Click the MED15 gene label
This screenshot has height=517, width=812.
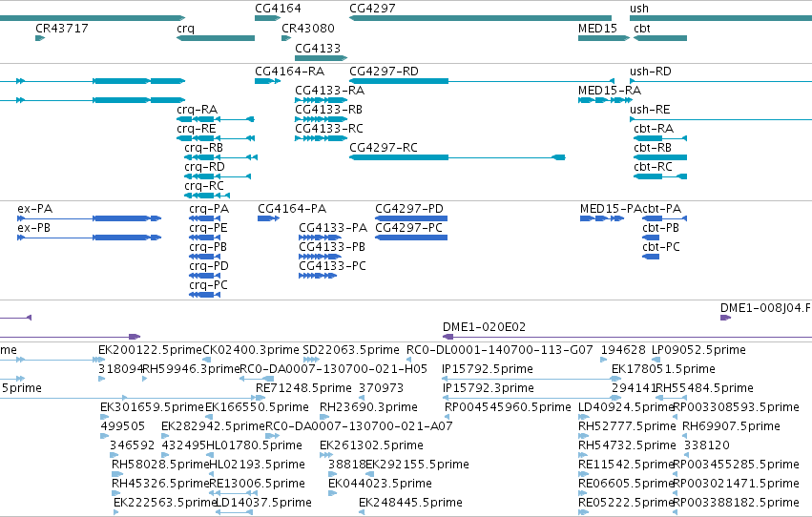click(597, 28)
